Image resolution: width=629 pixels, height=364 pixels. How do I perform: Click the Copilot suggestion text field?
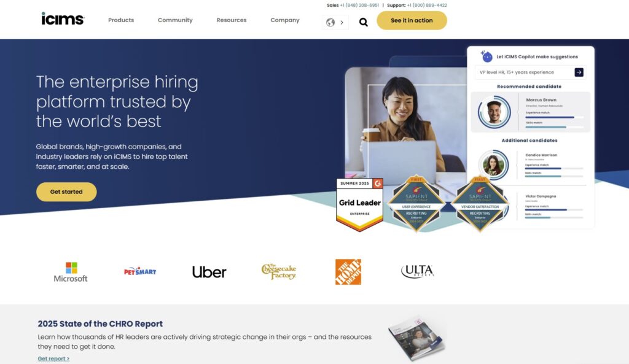click(x=525, y=72)
